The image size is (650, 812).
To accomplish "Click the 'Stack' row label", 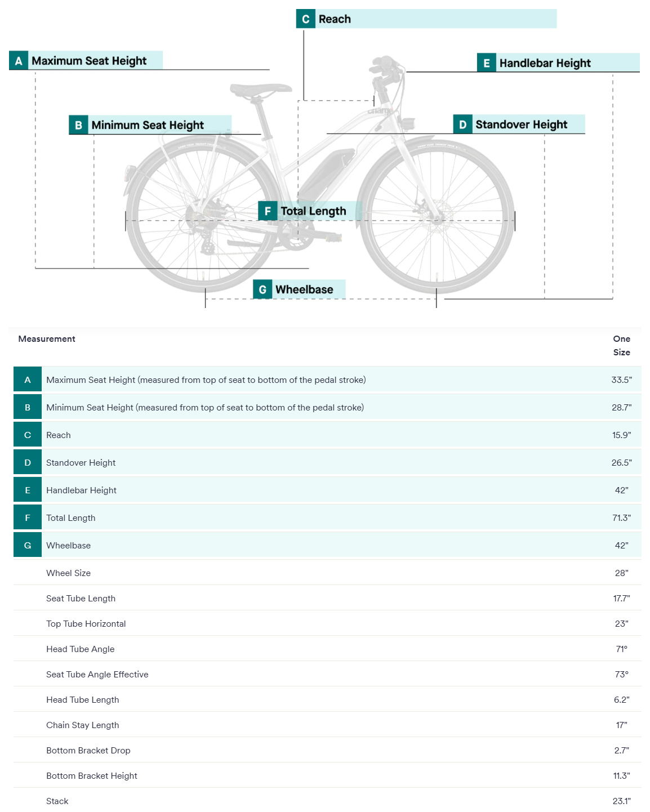I will [x=57, y=801].
